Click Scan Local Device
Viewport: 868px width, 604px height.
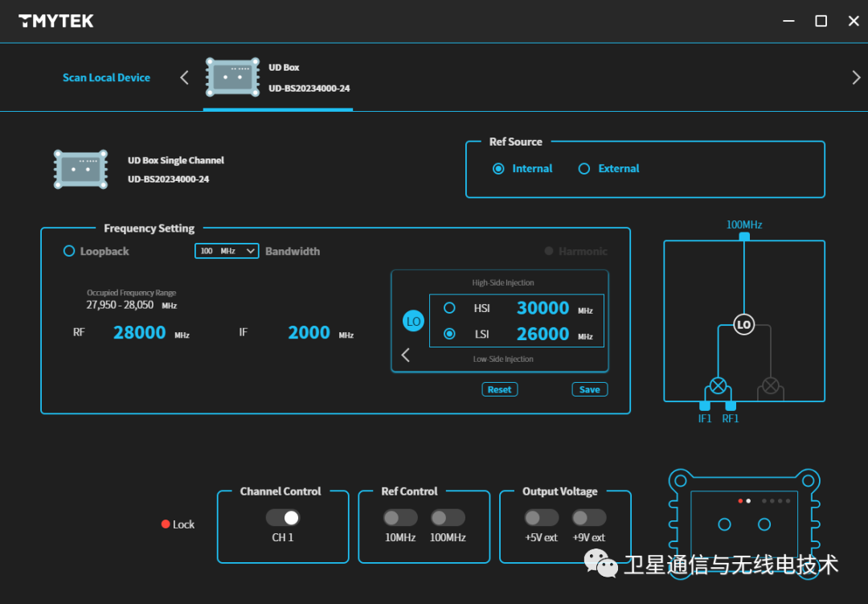(106, 77)
